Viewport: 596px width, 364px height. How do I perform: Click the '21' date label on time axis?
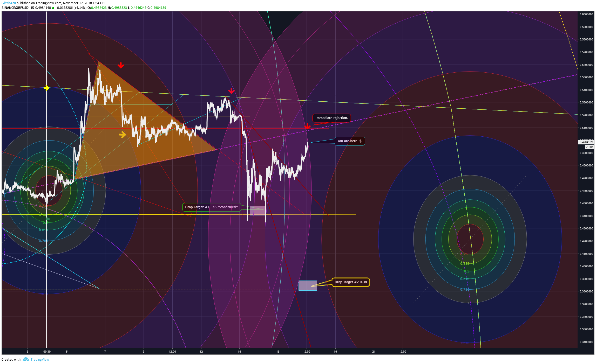click(x=374, y=352)
